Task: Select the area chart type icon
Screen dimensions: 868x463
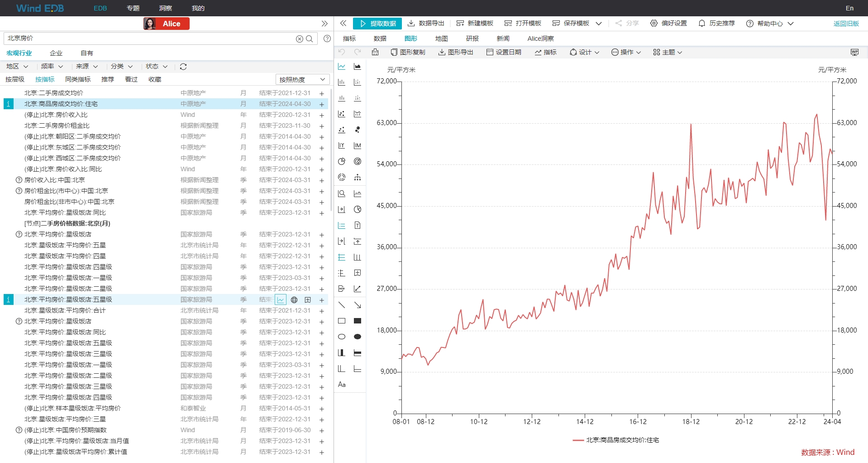Action: [358, 67]
